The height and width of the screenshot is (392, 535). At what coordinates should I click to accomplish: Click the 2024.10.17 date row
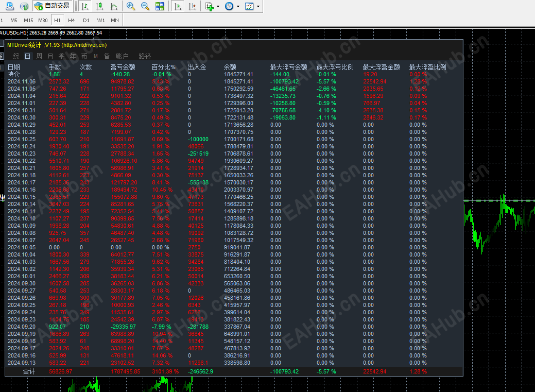coord(22,182)
